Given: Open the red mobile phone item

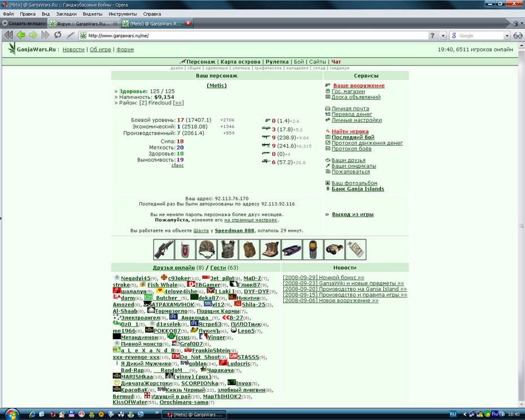Looking at the screenshot, I should [185, 250].
